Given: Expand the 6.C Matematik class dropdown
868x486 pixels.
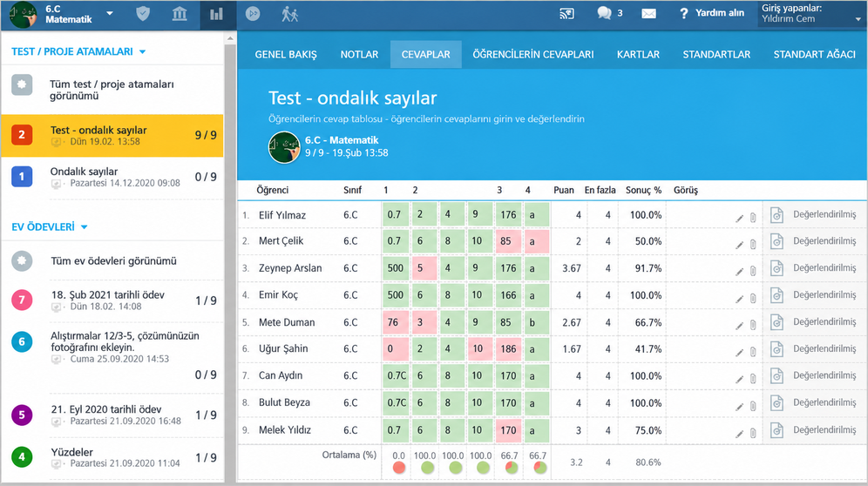Looking at the screenshot, I should click(110, 13).
